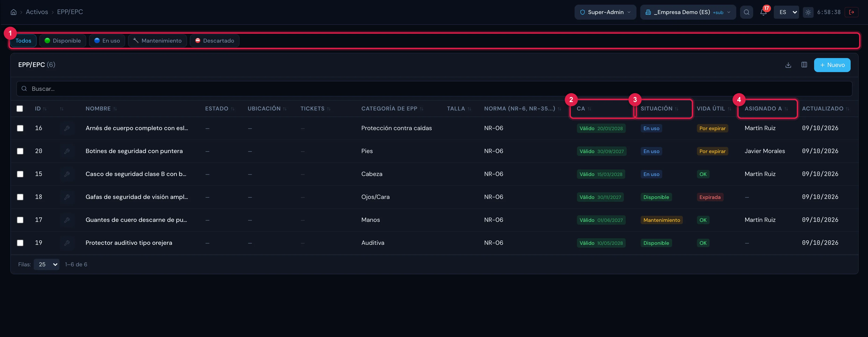Click the Nuevo button
This screenshot has height=337, width=868.
832,65
